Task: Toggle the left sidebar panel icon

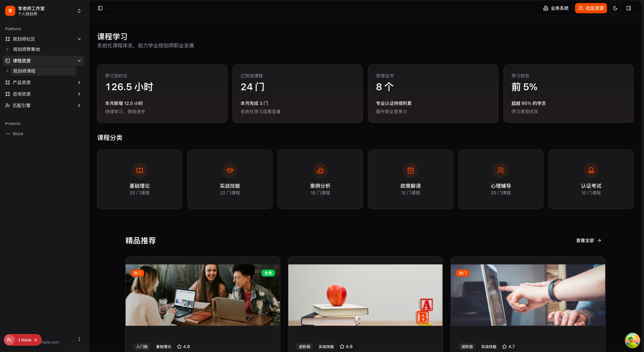Action: (100, 8)
